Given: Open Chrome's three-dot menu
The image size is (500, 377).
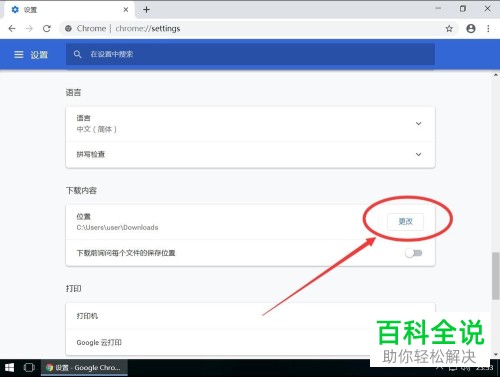Looking at the screenshot, I should (488, 29).
